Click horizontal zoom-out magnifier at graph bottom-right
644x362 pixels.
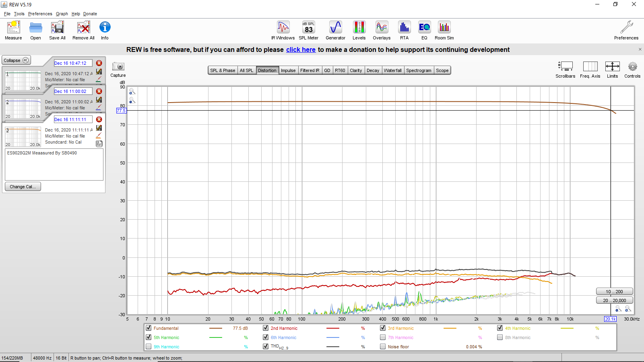pos(619,309)
